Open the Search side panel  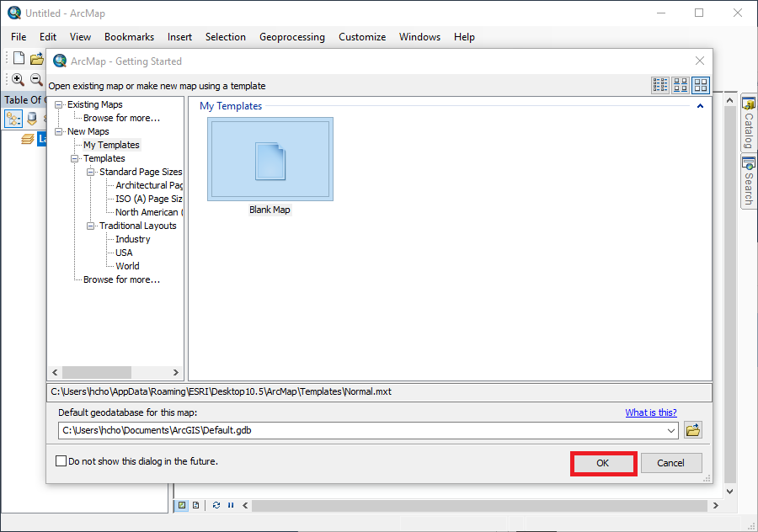pos(748,181)
